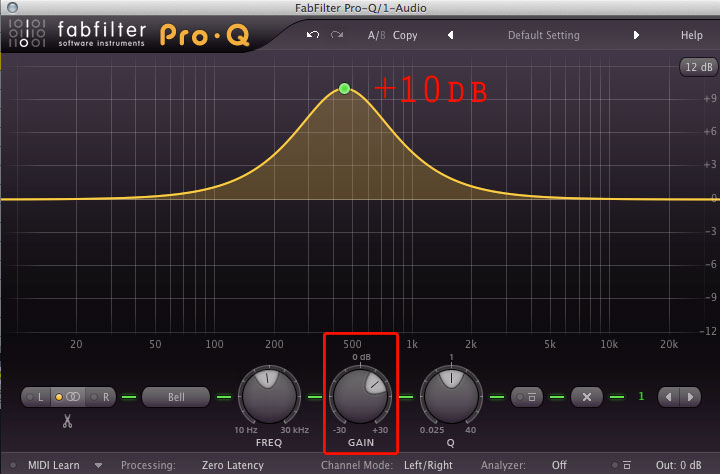Viewport: 720px width, 474px height.
Task: Select the L channel for the band
Action: coord(40,397)
